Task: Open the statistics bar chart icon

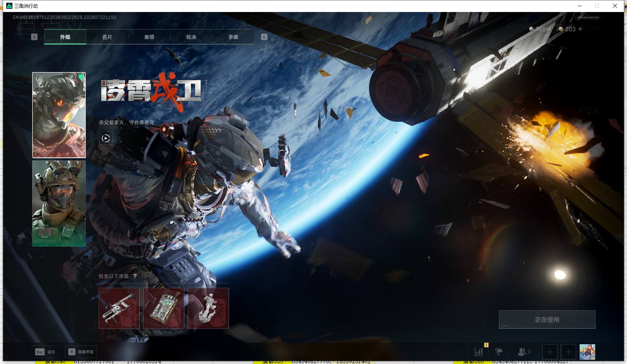Action: pos(479,352)
